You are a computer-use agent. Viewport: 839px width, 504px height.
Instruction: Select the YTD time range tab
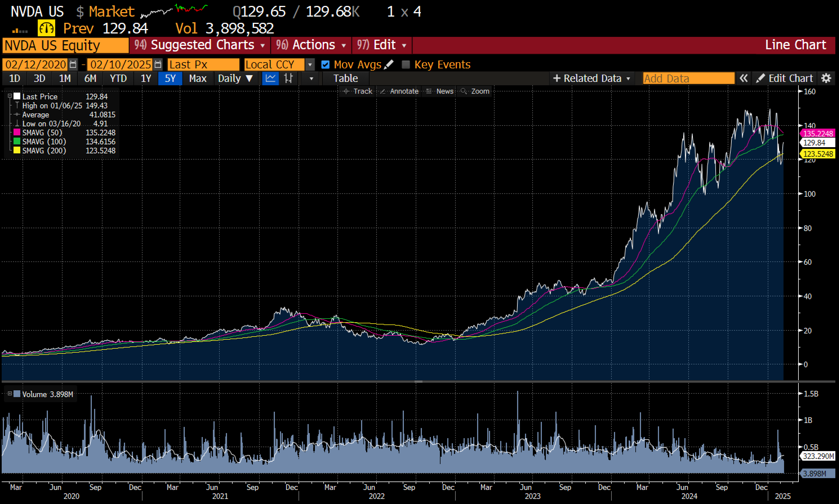tap(118, 79)
